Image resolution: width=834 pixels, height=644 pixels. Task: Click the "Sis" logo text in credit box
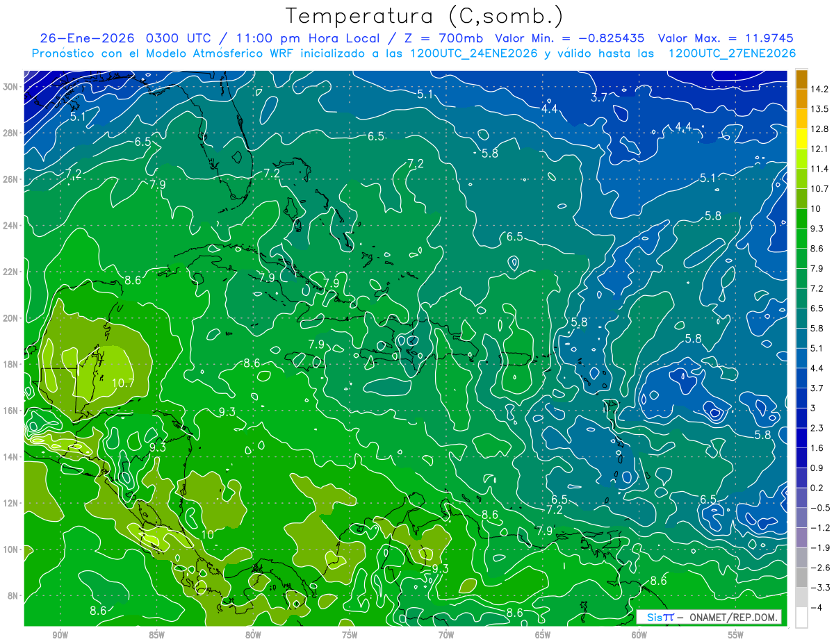click(654, 617)
